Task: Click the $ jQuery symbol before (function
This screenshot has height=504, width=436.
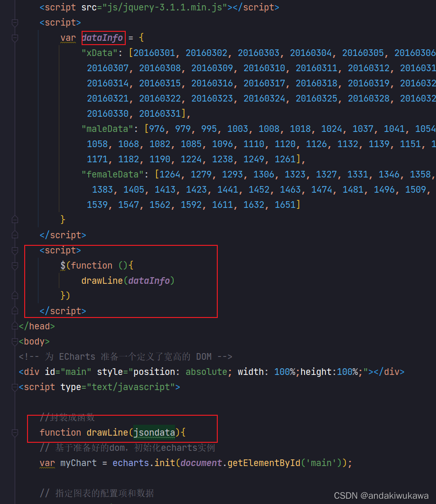Action: click(x=63, y=265)
